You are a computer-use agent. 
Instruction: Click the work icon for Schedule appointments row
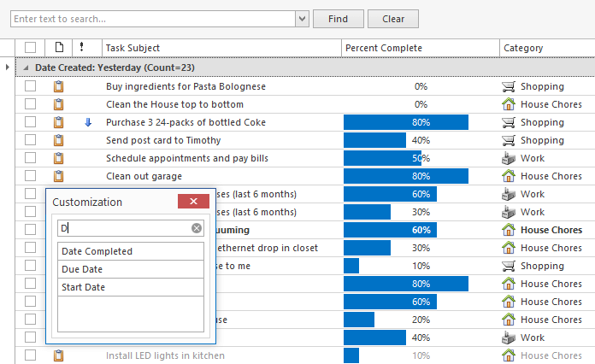(509, 158)
